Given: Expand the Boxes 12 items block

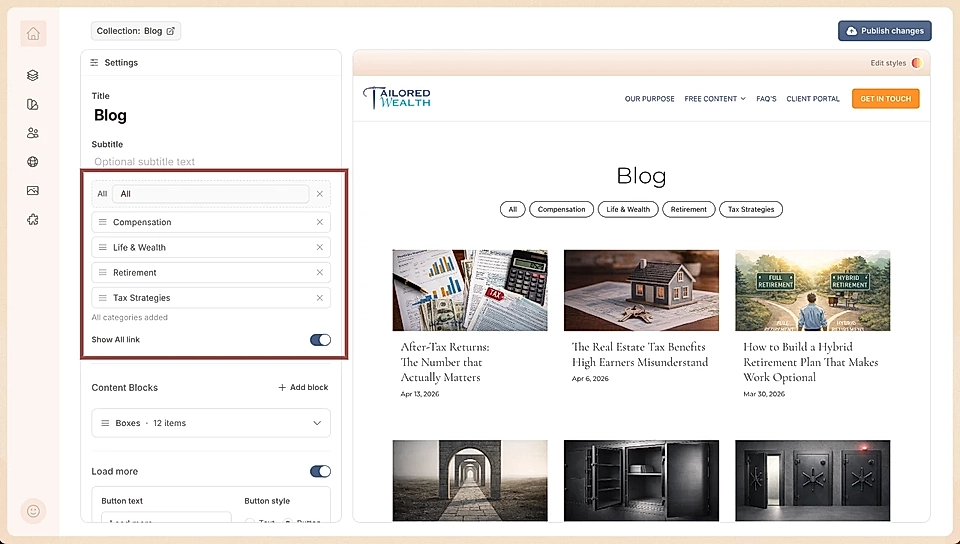Looking at the screenshot, I should pos(317,423).
